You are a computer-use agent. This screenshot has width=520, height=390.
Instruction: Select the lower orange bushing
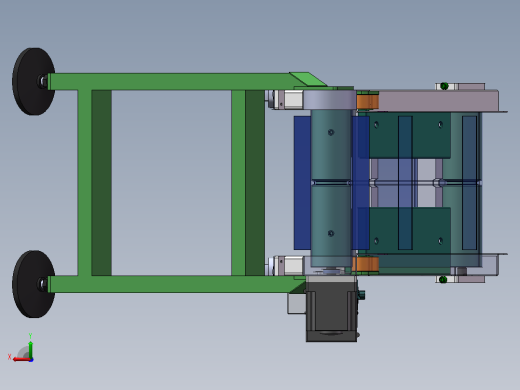[x=366, y=264]
